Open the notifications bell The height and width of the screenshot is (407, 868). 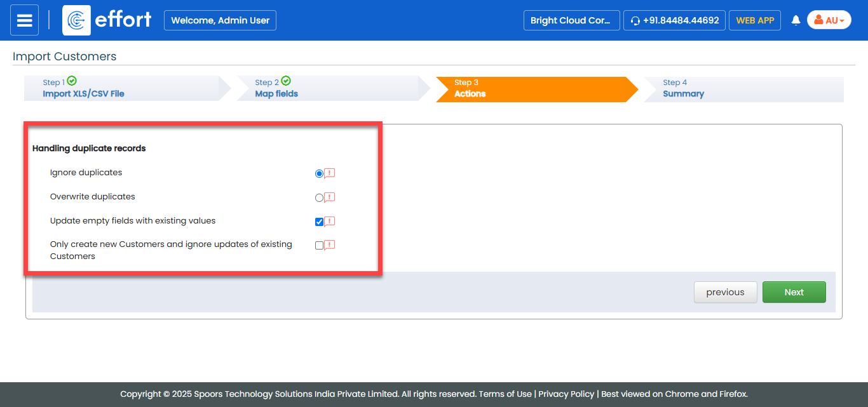[x=796, y=20]
